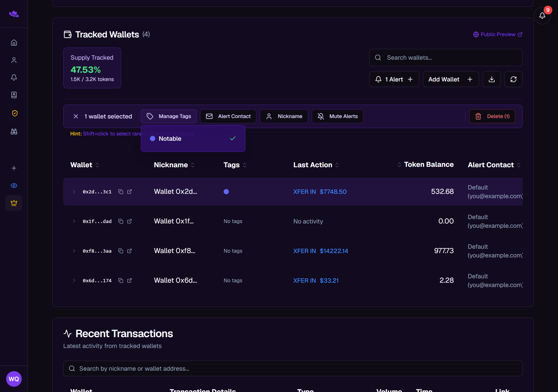This screenshot has height=392, width=558.
Task: Open the user profile sidebar icon
Action: (14, 60)
